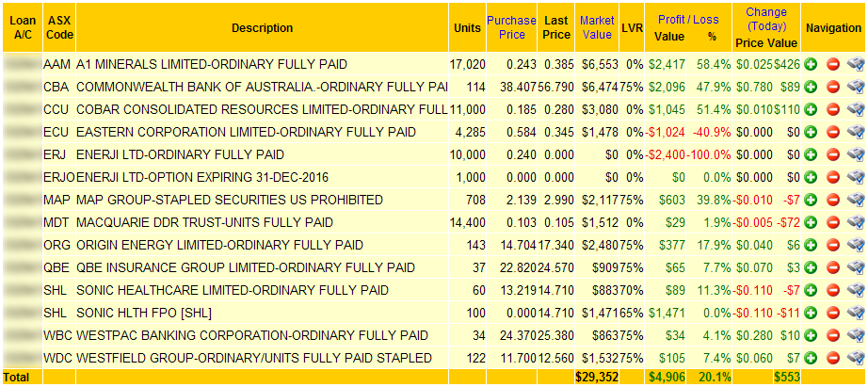Select the AAM code cell

(57, 64)
